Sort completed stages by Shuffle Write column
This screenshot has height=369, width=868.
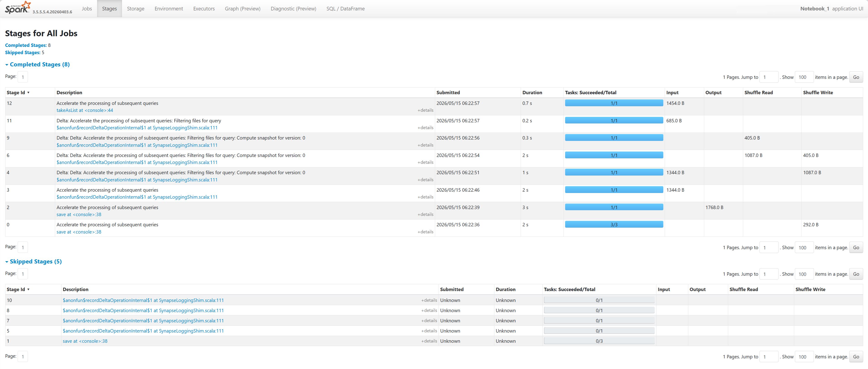(x=818, y=93)
